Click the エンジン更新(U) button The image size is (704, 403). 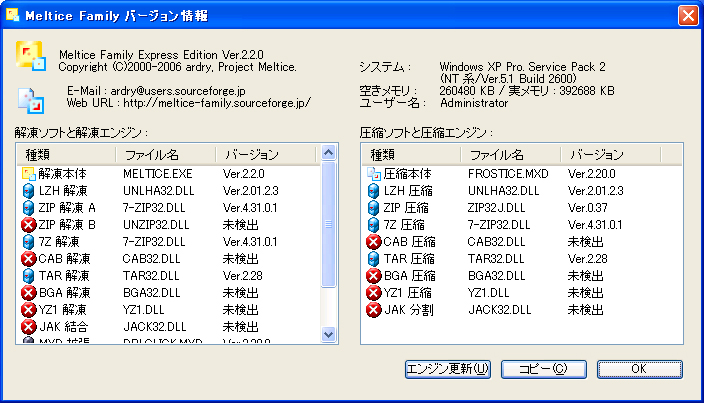(x=448, y=369)
